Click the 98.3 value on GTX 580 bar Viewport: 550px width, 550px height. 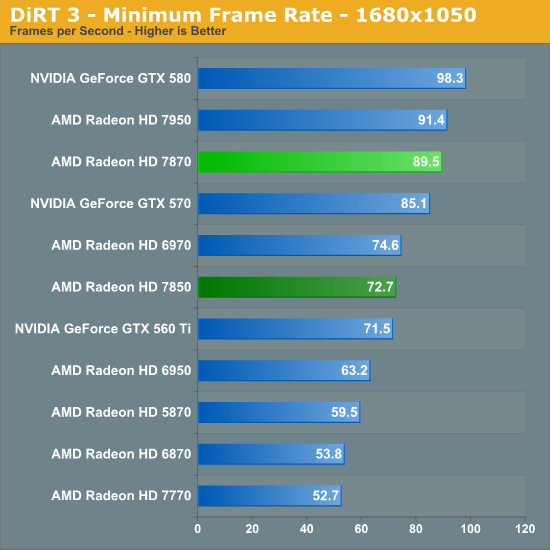click(x=450, y=78)
